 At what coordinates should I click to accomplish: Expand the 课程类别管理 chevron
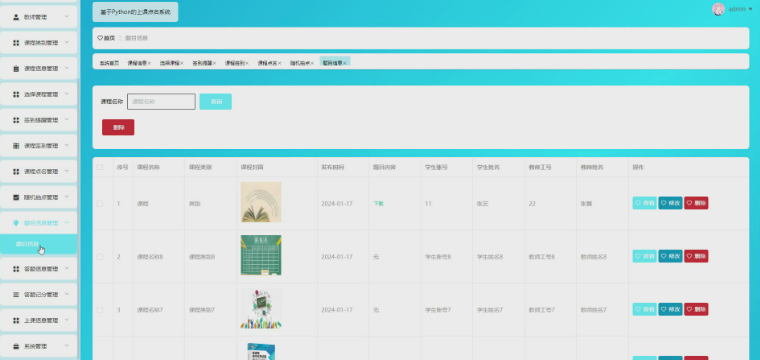click(67, 43)
